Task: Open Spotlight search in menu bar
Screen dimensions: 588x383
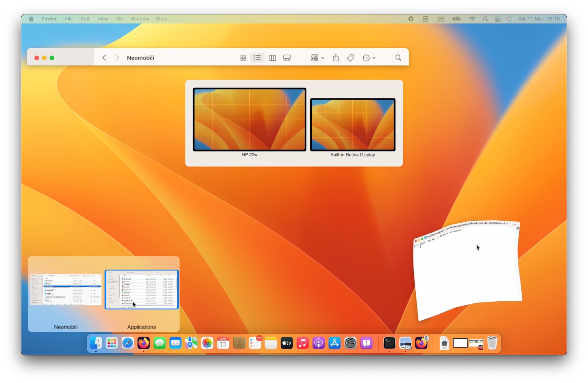Action: click(485, 19)
